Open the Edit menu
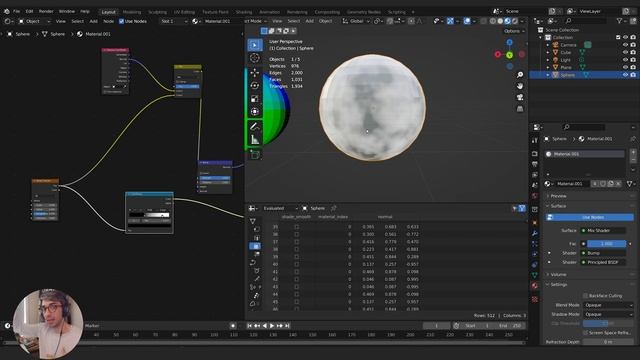The height and width of the screenshot is (360, 640). pos(29,11)
